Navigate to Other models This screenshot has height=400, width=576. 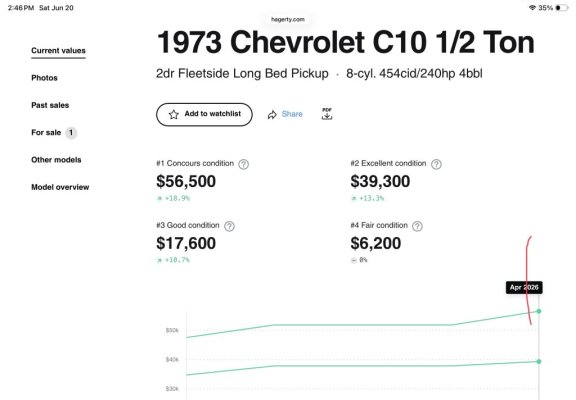tap(56, 160)
